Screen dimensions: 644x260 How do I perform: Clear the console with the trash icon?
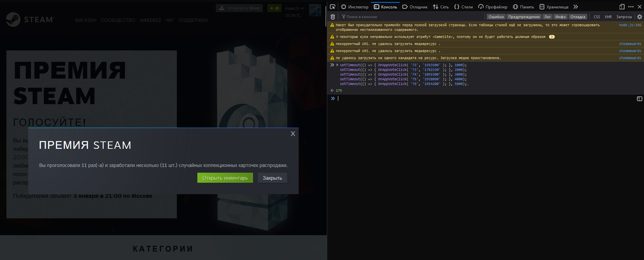coord(333,17)
